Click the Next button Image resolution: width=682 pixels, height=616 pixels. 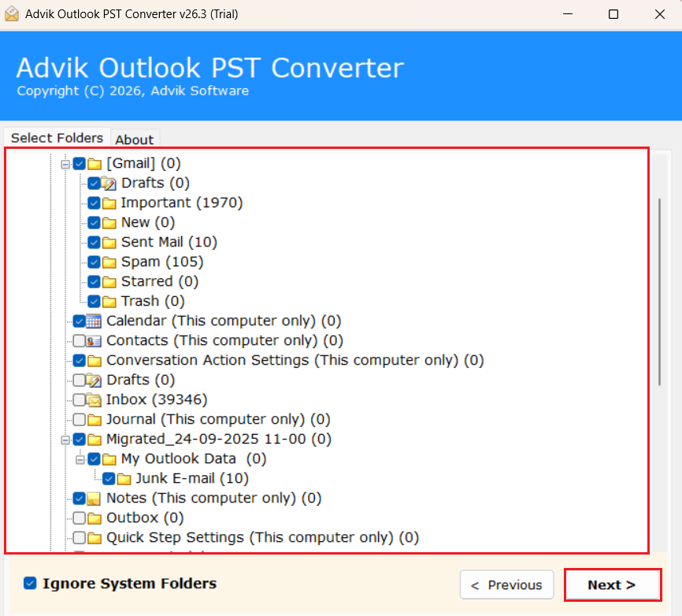point(613,584)
